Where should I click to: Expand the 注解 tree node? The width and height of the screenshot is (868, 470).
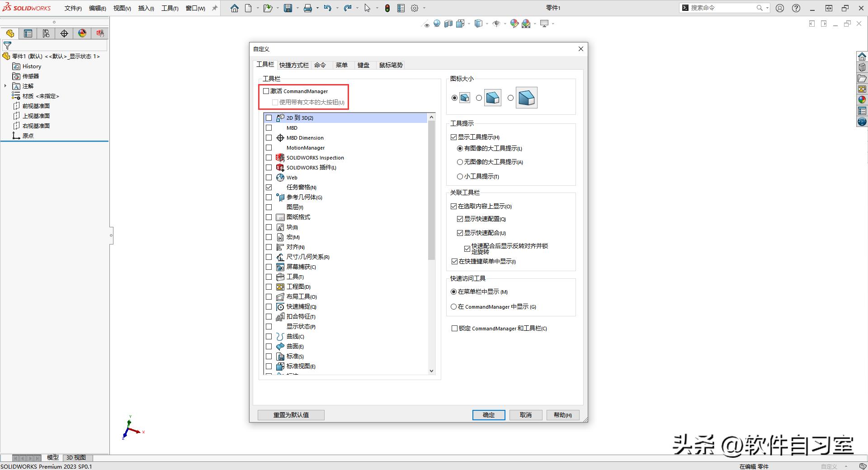pyautogui.click(x=5, y=86)
